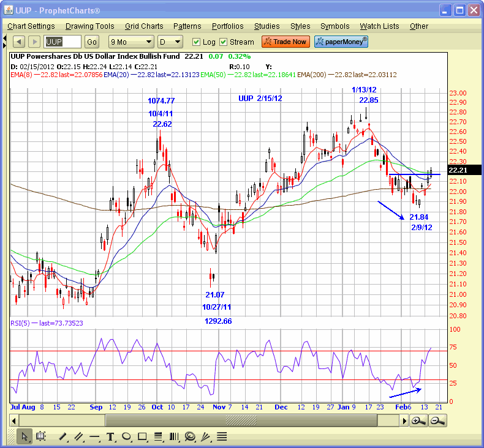Select the ellipse drawing tool
The width and height of the screenshot is (484, 448).
point(126,436)
